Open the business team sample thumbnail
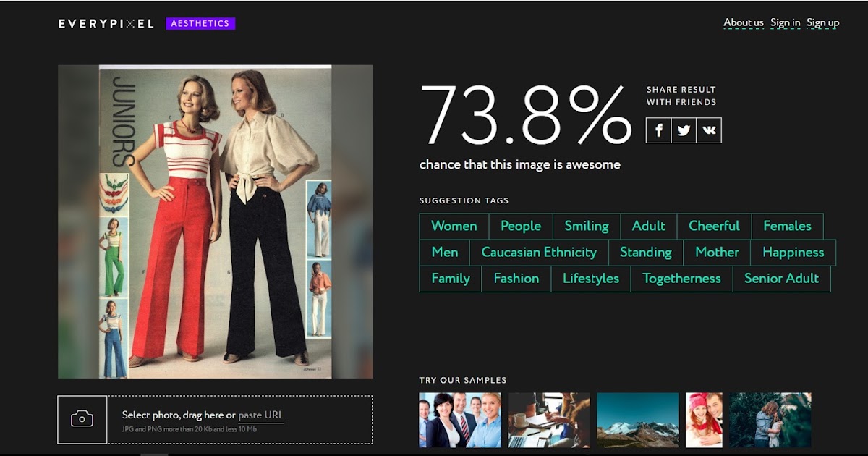The image size is (868, 456). click(x=460, y=421)
